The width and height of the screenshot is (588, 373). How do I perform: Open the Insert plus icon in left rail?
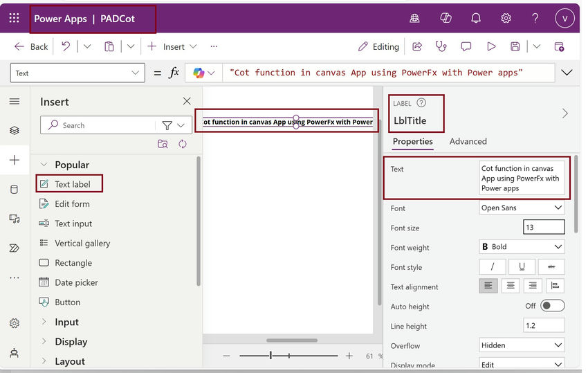[15, 161]
